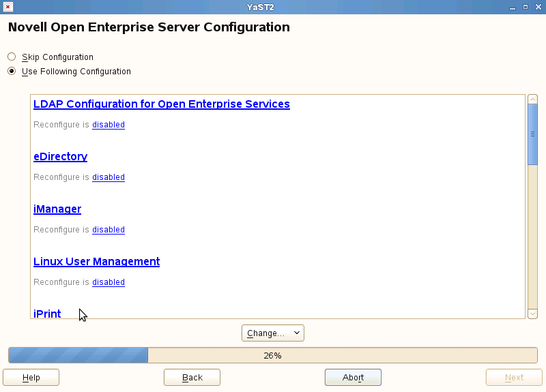
Task: Expand the Change dropdown menu
Action: pos(273,333)
